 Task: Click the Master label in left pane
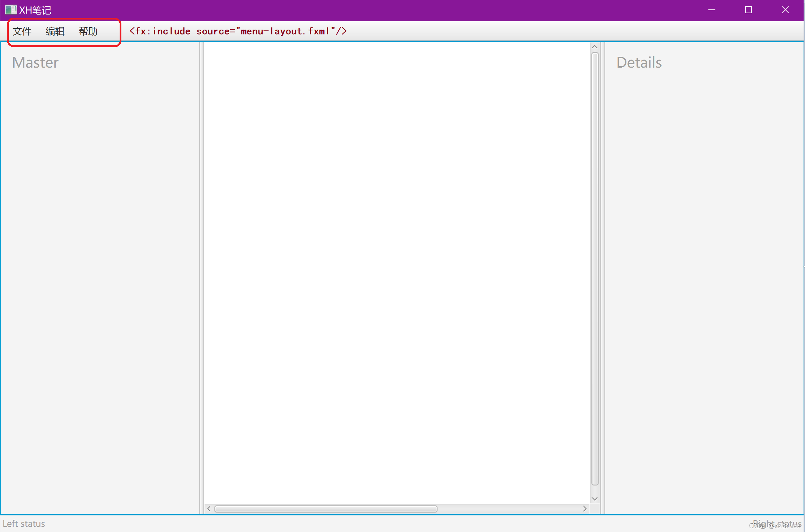point(35,63)
